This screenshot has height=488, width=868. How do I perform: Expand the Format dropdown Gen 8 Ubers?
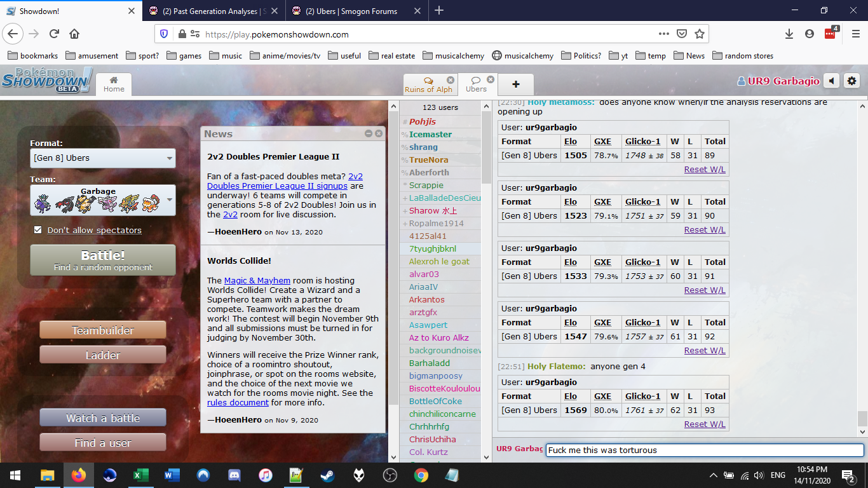pos(103,158)
